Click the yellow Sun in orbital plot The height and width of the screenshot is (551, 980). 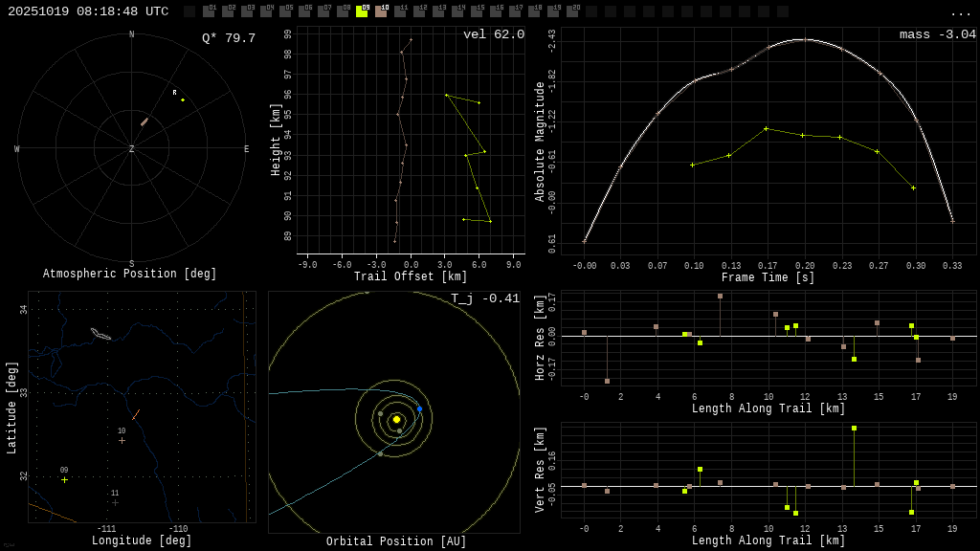coord(396,419)
